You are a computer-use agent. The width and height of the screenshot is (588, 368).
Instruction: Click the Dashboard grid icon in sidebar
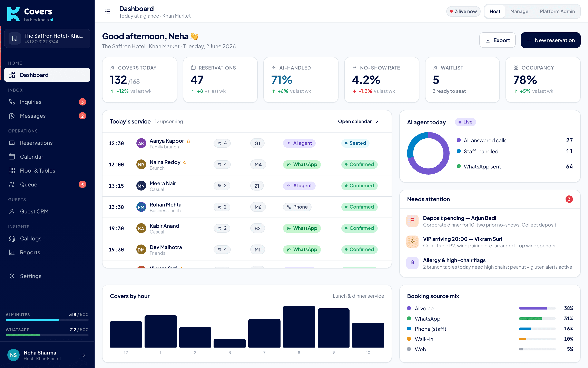[x=12, y=75]
